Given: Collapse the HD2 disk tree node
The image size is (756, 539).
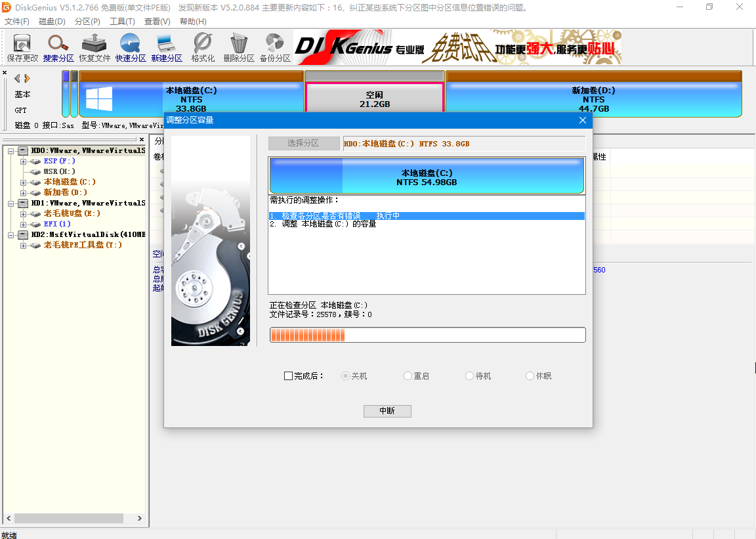Looking at the screenshot, I should tap(10, 235).
